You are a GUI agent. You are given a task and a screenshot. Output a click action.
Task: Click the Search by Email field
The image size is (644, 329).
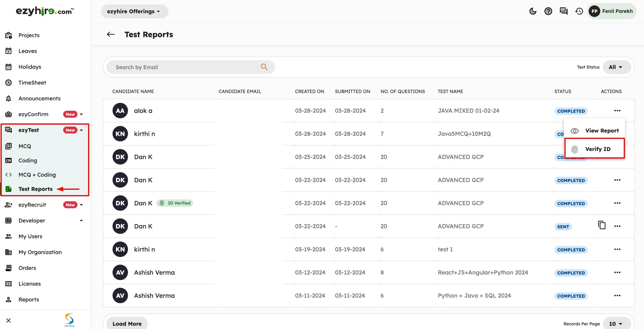click(191, 67)
